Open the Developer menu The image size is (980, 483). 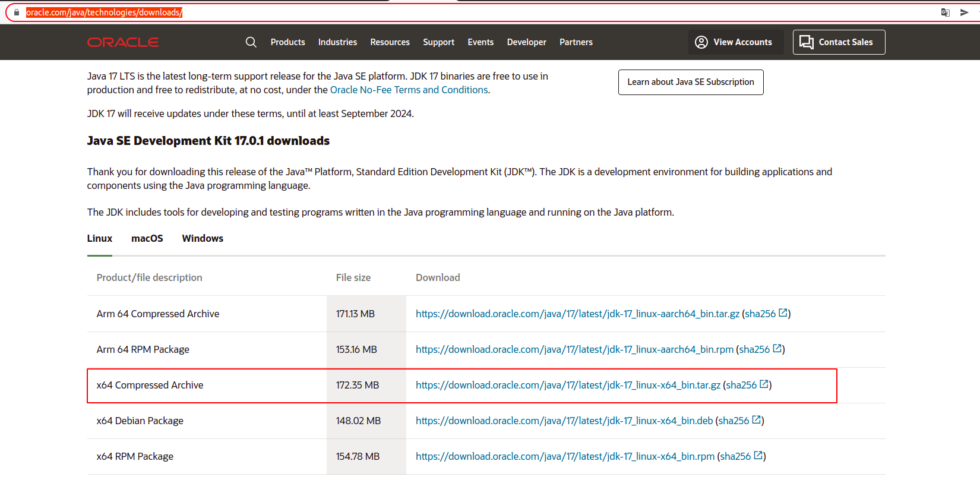tap(526, 42)
